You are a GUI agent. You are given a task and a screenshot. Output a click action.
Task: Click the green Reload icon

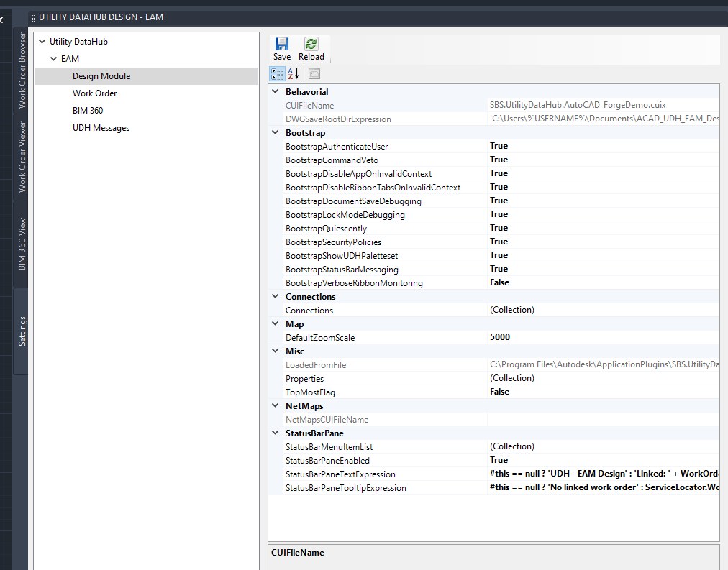click(311, 45)
